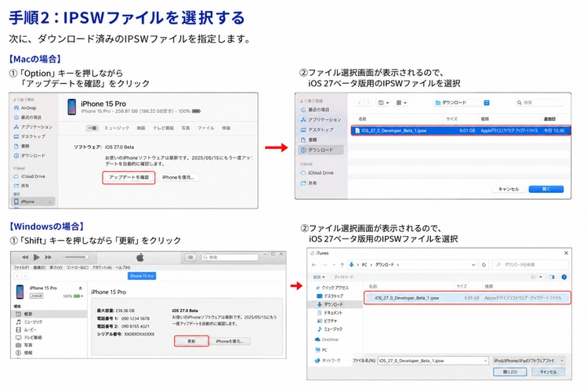587x392 pixels.
Task: Open the ヘルプ(H) menu in iTunes
Action: coord(123,267)
